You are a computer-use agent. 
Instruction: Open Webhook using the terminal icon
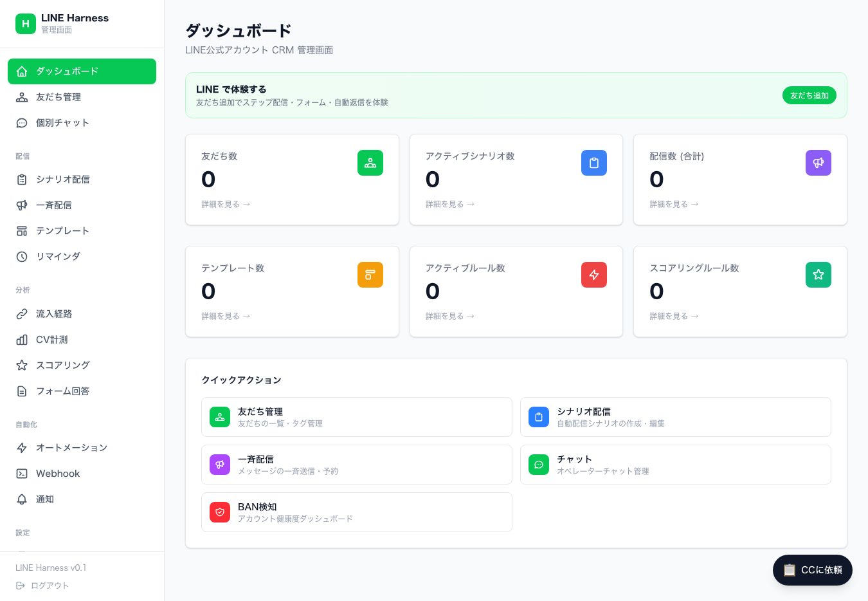(x=21, y=473)
